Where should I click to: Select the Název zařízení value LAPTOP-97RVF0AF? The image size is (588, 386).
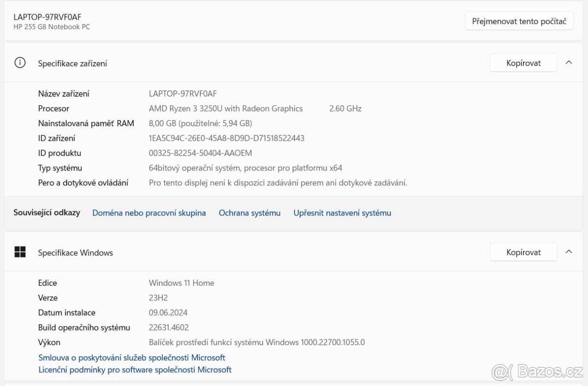[x=183, y=94]
